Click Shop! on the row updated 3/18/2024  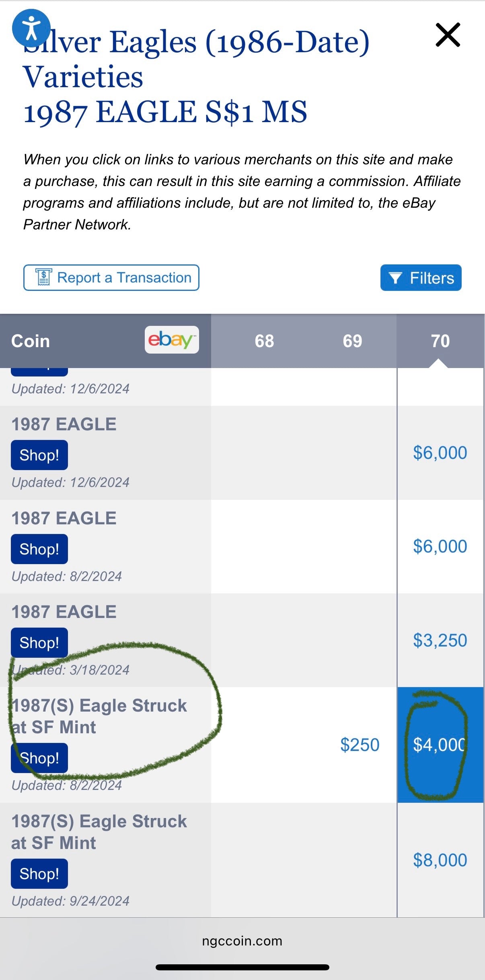pos(39,642)
